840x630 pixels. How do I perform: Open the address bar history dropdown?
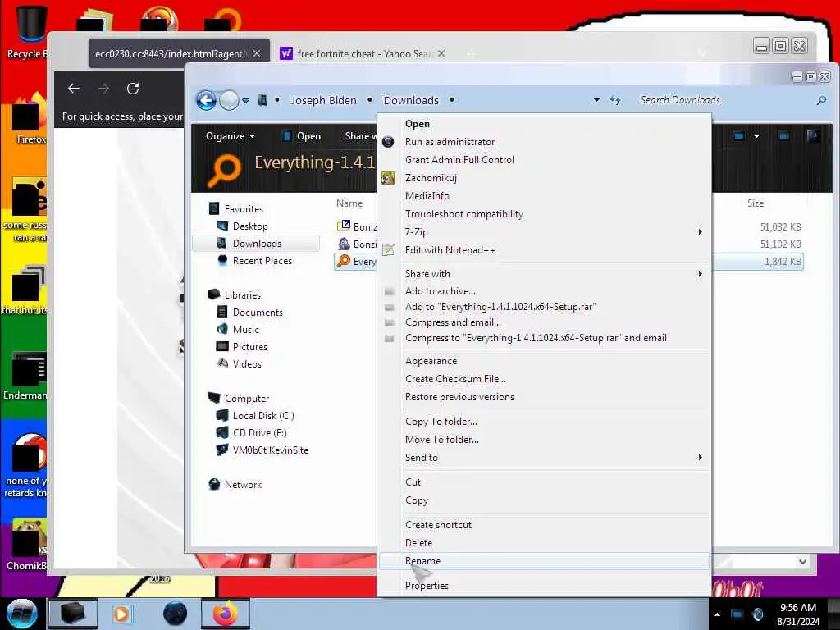point(596,100)
